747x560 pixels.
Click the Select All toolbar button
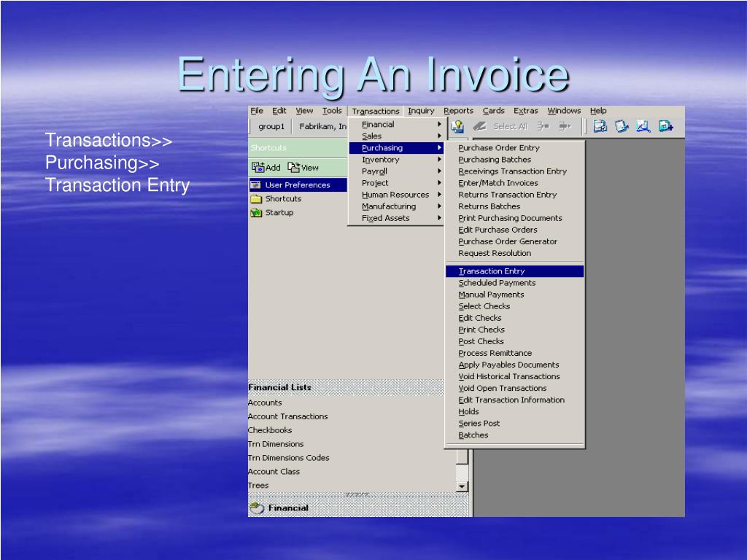click(510, 126)
